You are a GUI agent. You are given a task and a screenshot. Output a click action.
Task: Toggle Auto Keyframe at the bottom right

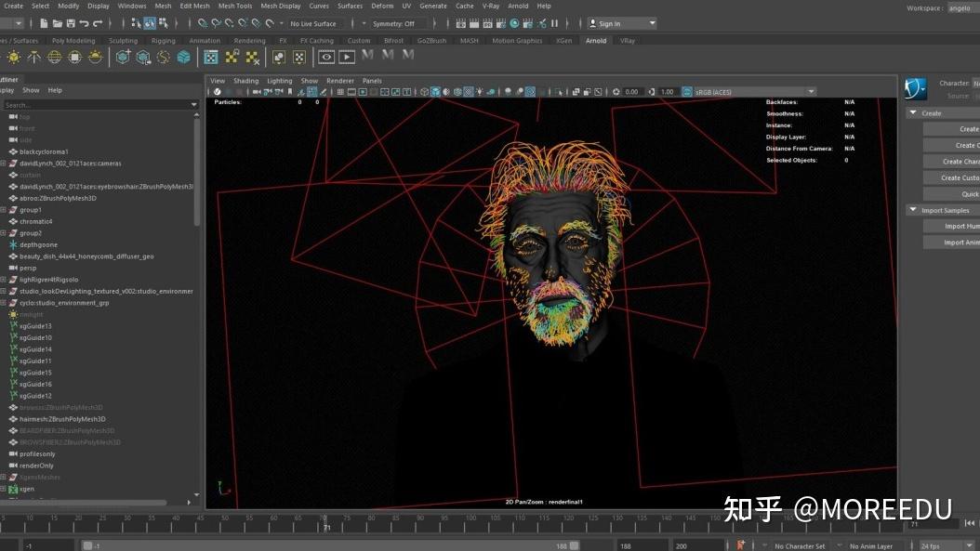(741, 544)
